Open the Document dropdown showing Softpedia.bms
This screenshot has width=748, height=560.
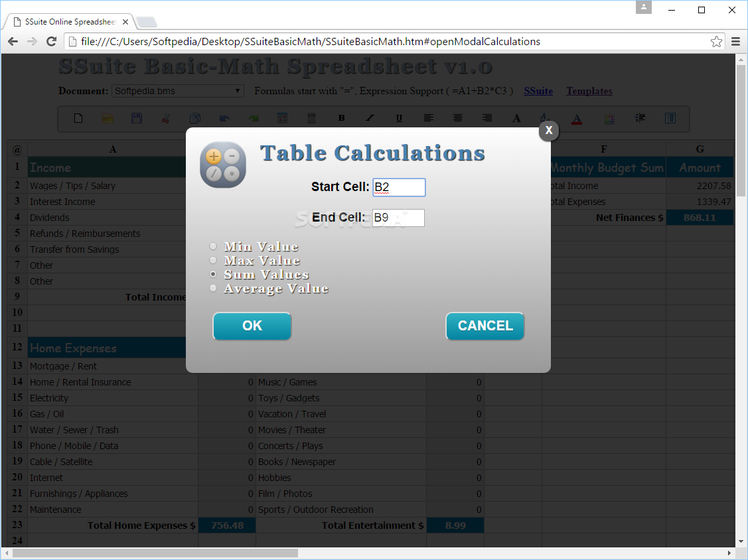[177, 91]
